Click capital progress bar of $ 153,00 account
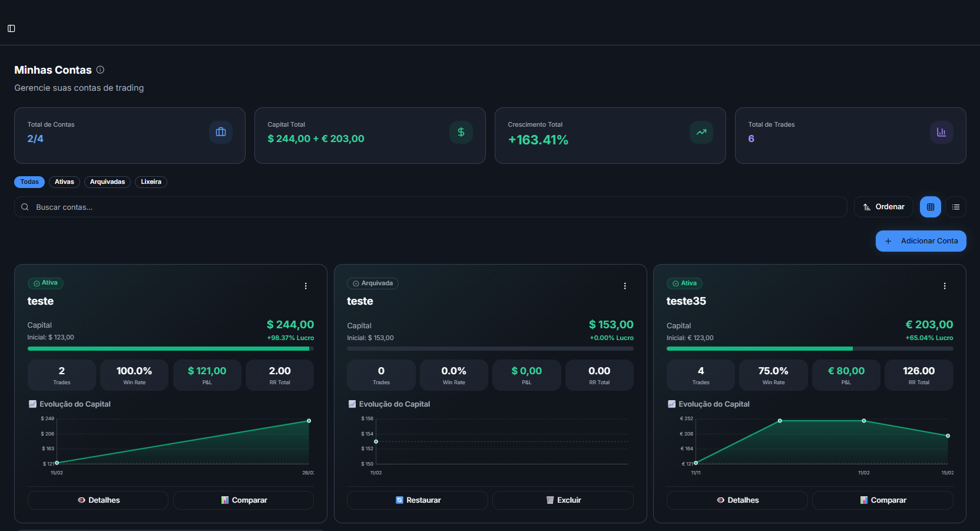Screen dimensions: 980x531 [490, 349]
